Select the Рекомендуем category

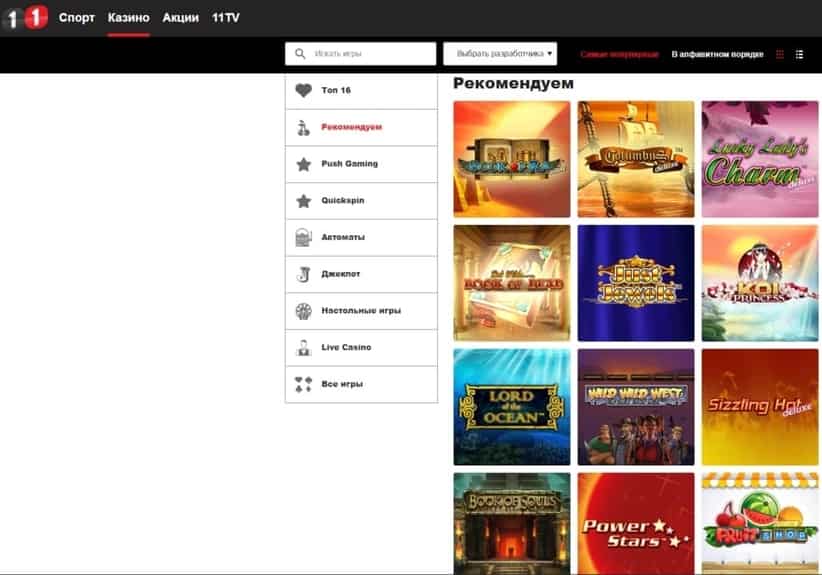361,127
